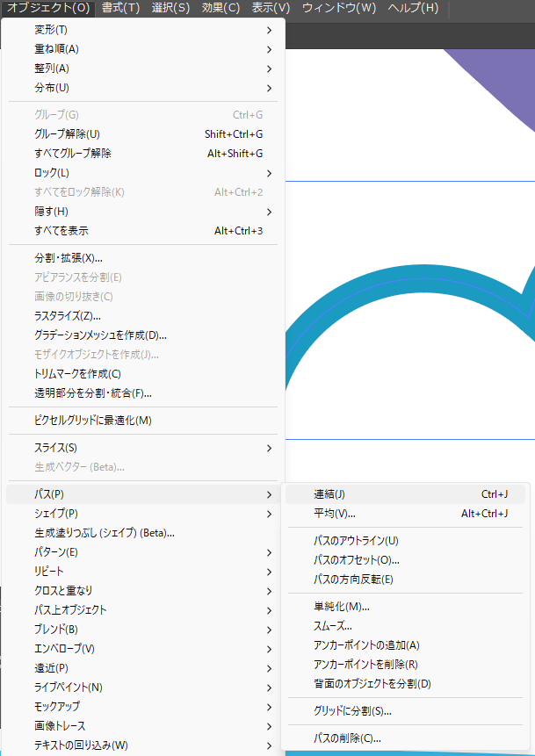Choose ピクセルグリッドに最適化(M)
535x756 pixels.
[x=93, y=421]
